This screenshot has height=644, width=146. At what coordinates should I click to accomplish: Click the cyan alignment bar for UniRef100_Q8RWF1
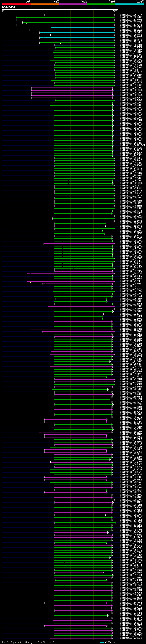pyautogui.click(x=77, y=32)
